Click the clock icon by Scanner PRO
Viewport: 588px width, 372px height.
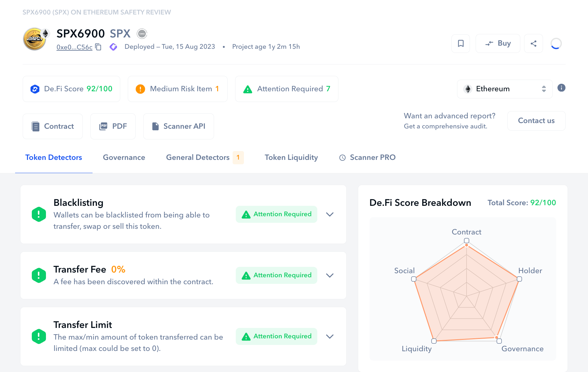coord(342,158)
